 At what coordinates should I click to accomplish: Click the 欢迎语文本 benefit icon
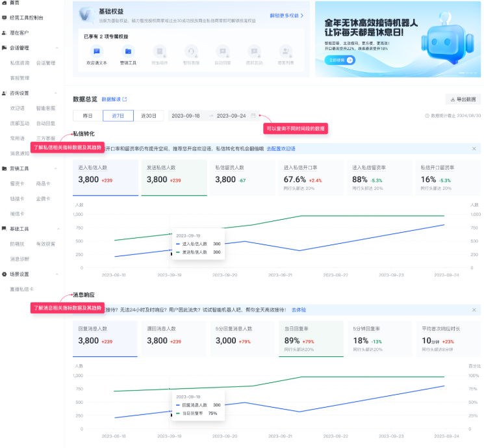[x=97, y=51]
